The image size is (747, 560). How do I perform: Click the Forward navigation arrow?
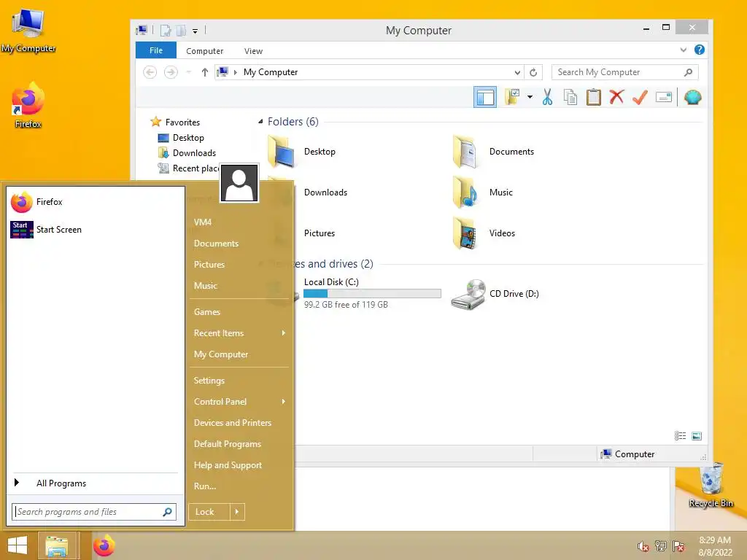171,72
